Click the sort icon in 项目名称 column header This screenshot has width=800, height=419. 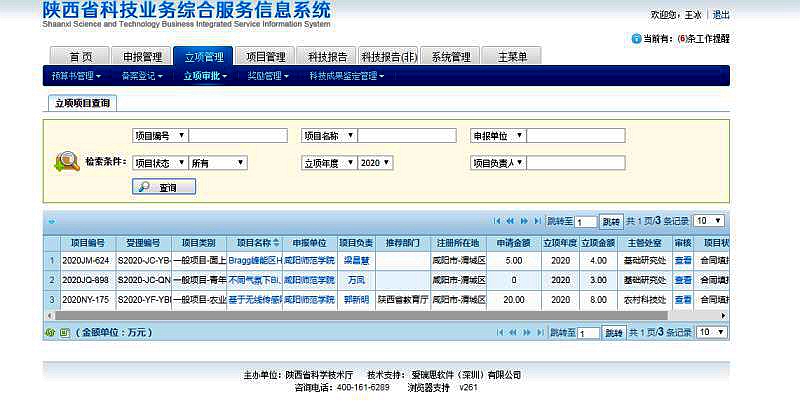point(277,242)
